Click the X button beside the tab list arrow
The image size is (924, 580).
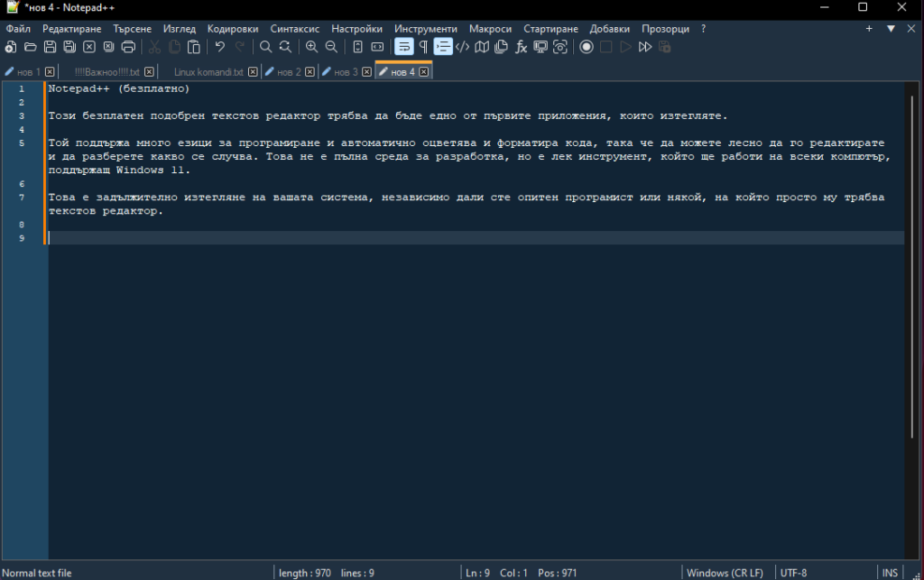pyautogui.click(x=911, y=29)
